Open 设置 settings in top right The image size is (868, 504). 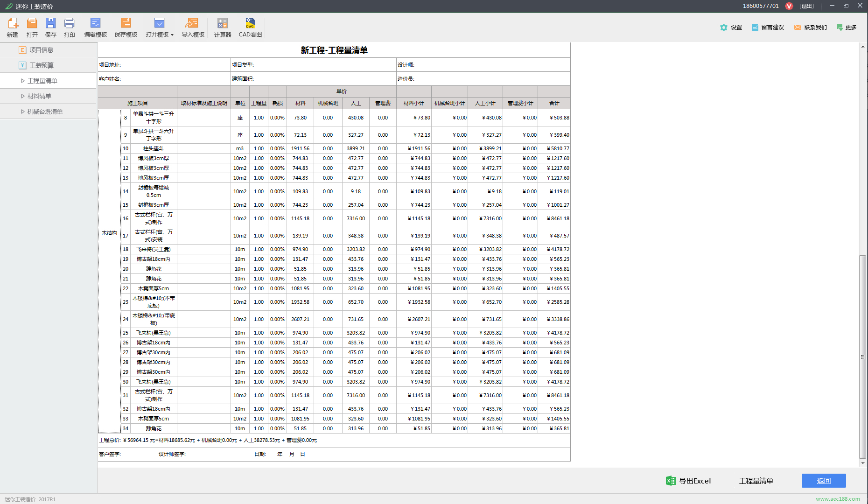[731, 28]
